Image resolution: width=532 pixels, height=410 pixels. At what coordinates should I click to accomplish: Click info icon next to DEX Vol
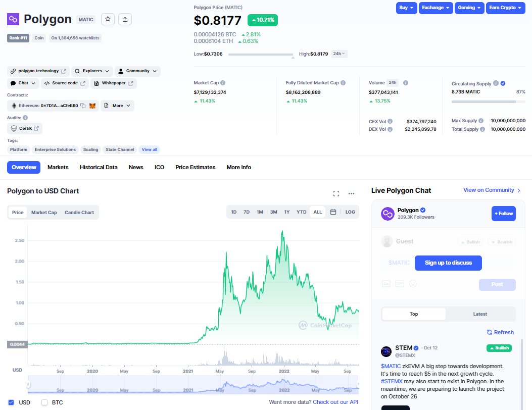(390, 129)
